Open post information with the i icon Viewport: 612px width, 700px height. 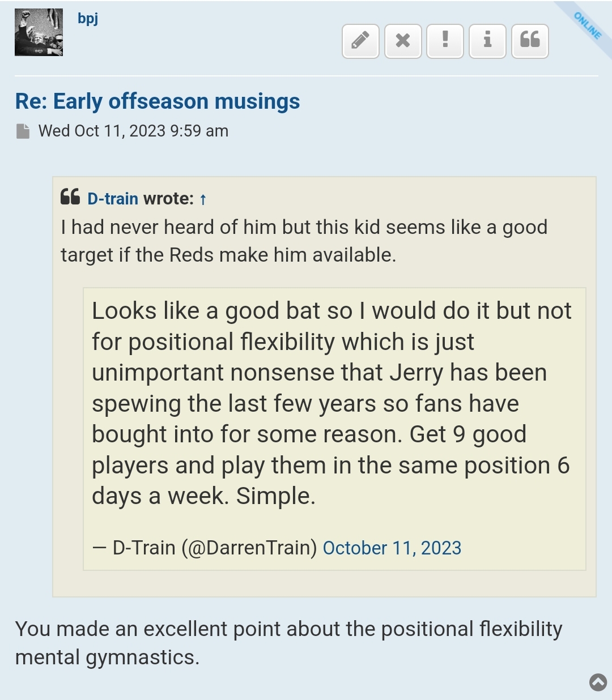coord(487,41)
